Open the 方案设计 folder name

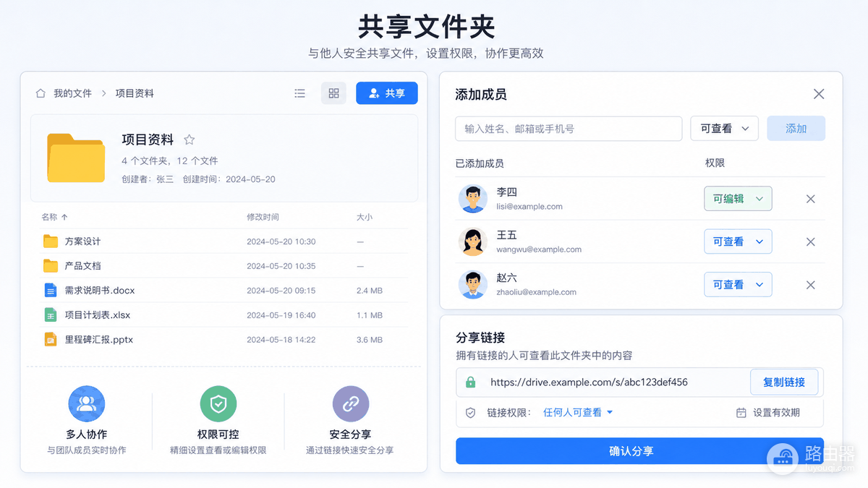click(82, 241)
